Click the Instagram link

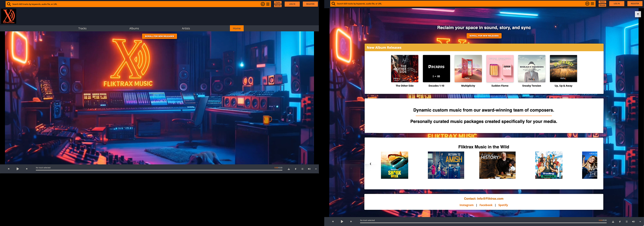(467, 205)
